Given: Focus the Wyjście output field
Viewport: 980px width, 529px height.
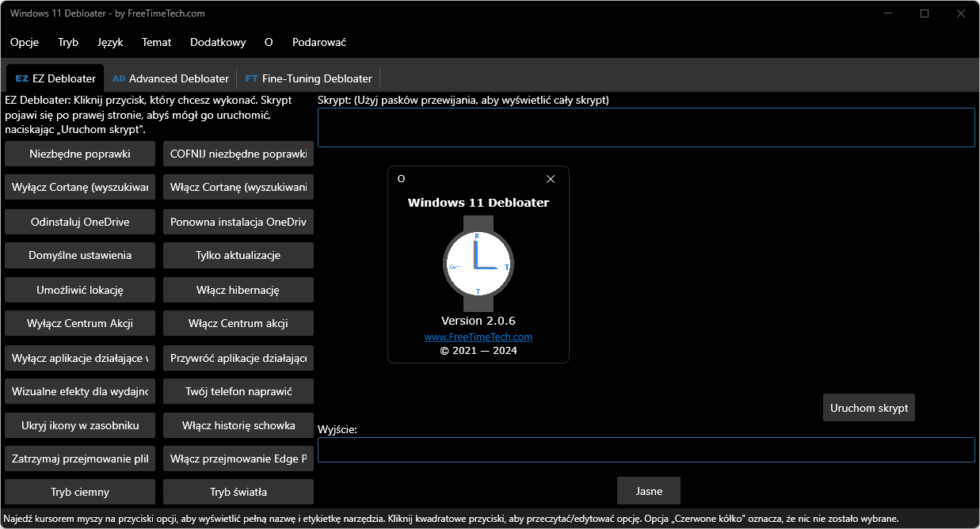Looking at the screenshot, I should (x=646, y=450).
